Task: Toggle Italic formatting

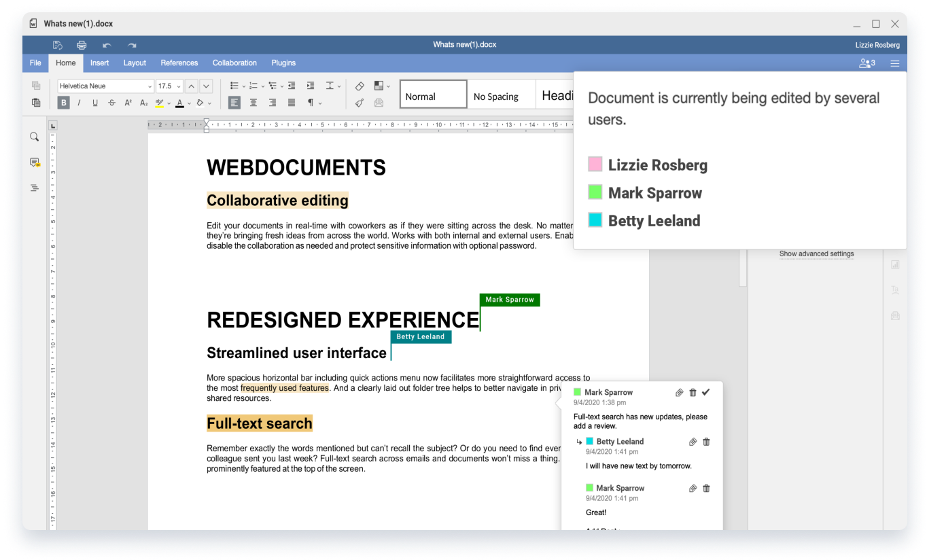Action: pos(80,103)
